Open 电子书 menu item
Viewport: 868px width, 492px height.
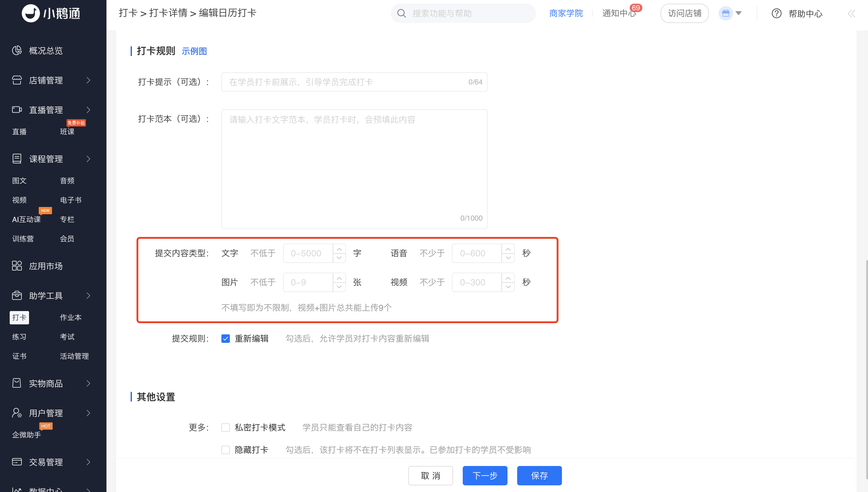point(70,200)
